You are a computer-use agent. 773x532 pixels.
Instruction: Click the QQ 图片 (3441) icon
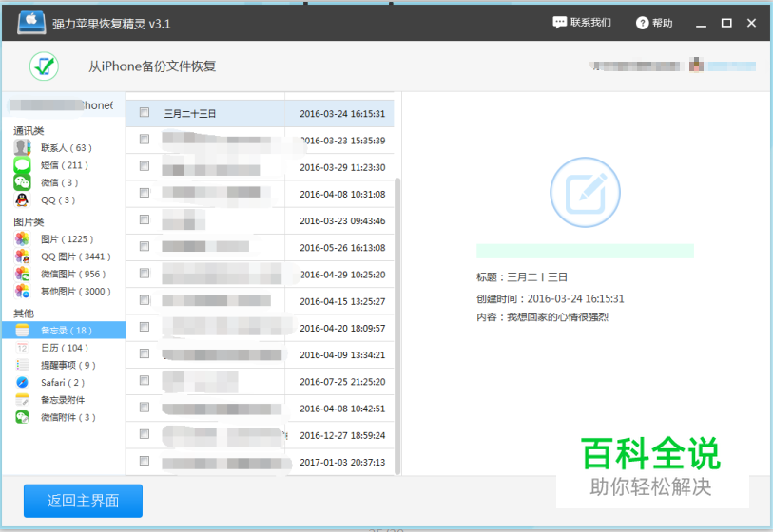click(22, 256)
